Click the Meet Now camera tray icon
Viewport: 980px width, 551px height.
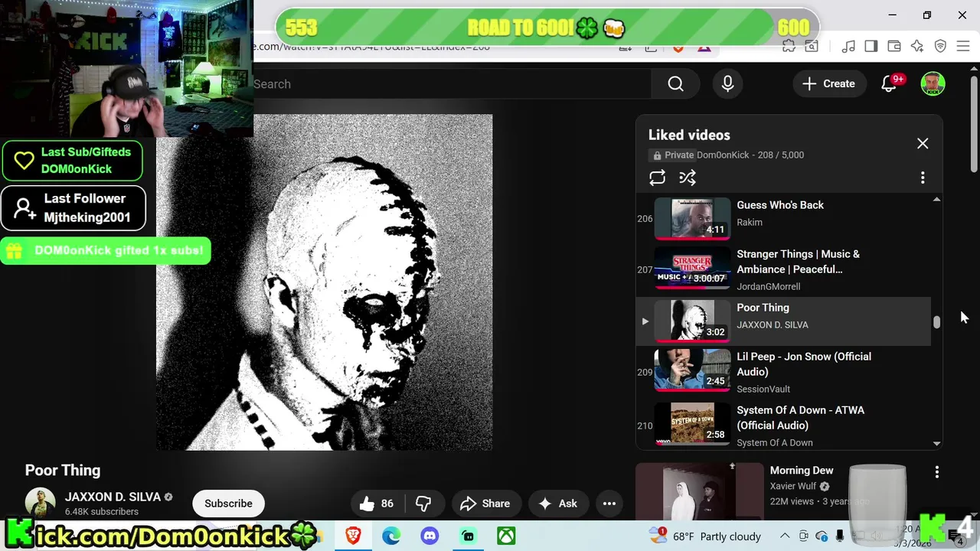(803, 536)
